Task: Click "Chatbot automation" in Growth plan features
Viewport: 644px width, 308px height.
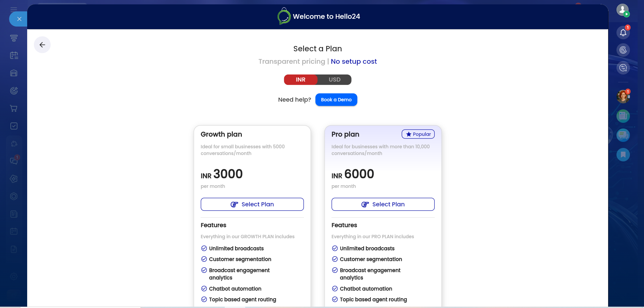Action: coord(235,289)
